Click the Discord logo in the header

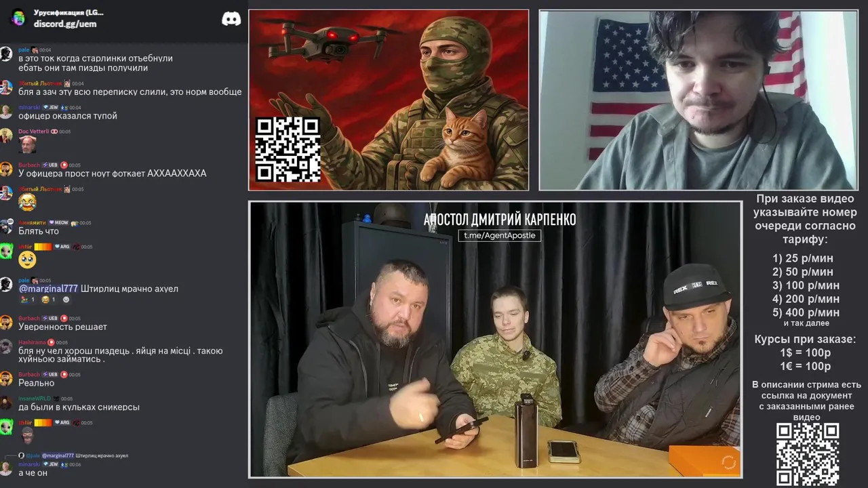(231, 19)
